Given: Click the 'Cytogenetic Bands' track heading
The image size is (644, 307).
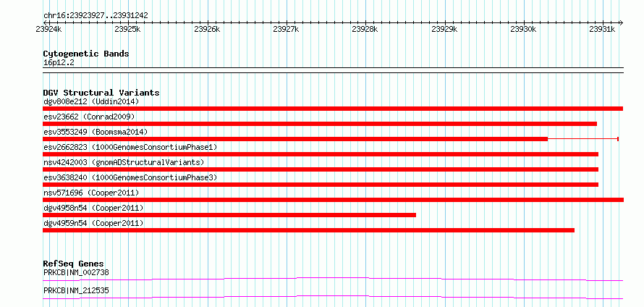Looking at the screenshot, I should click(x=86, y=54).
